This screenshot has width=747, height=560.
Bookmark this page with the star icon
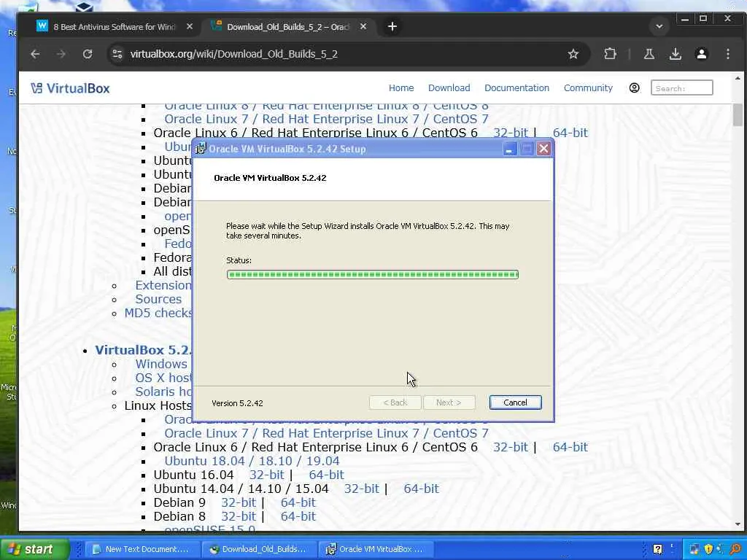point(573,54)
